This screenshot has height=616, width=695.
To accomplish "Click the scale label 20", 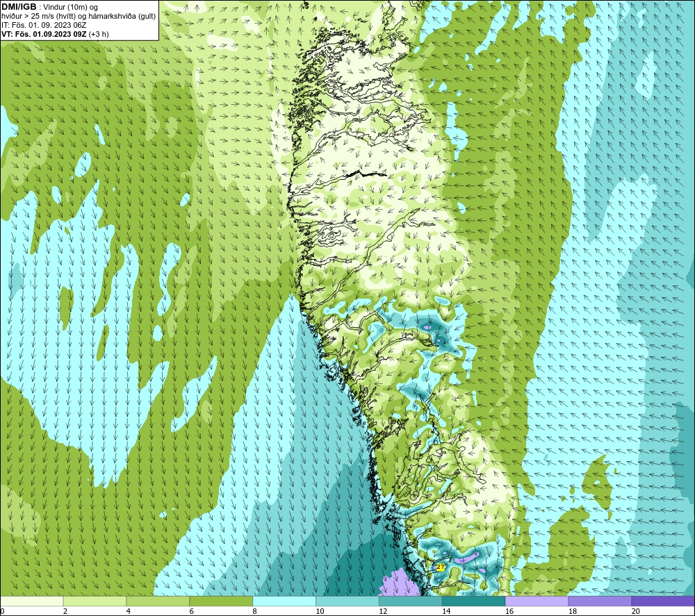I will click(x=636, y=611).
